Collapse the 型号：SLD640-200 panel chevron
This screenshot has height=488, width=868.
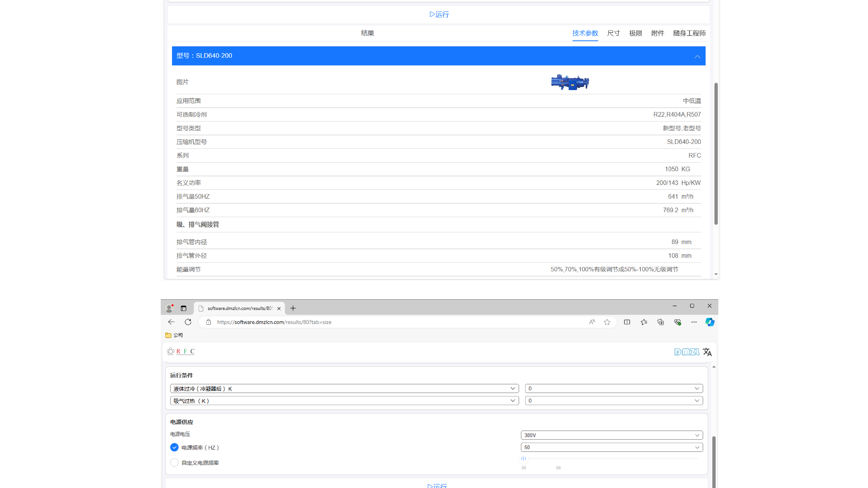click(x=697, y=57)
